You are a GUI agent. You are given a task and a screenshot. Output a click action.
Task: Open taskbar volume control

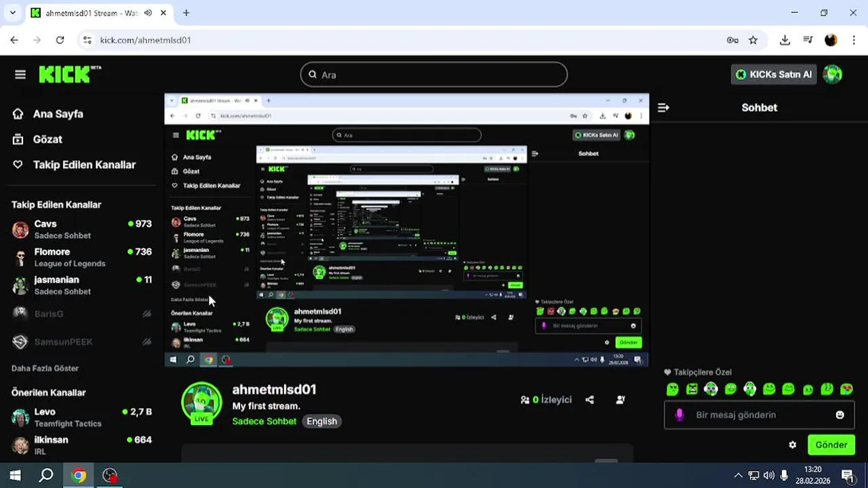coord(768,475)
